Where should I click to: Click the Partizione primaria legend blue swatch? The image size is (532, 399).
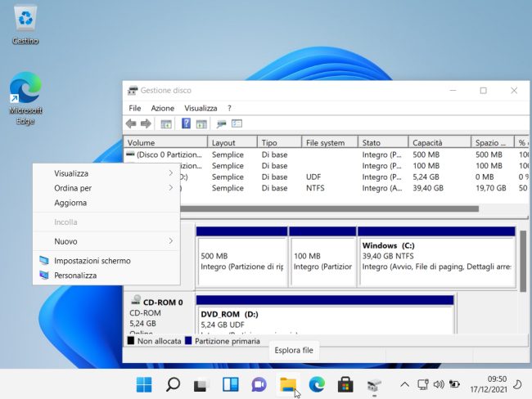coord(188,341)
